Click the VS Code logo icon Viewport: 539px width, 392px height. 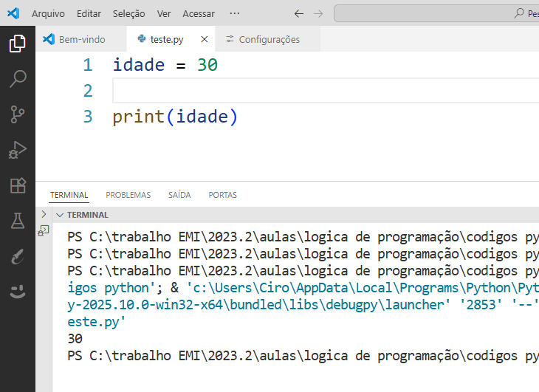tap(13, 13)
